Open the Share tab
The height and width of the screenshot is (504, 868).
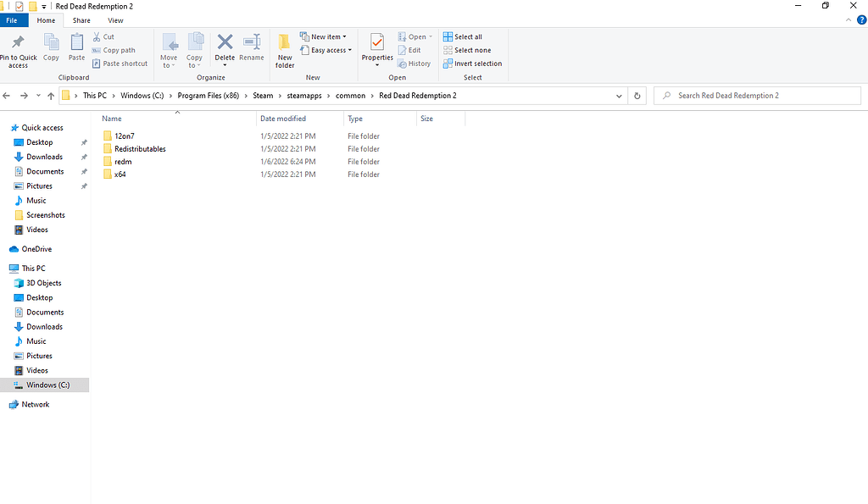(x=81, y=19)
